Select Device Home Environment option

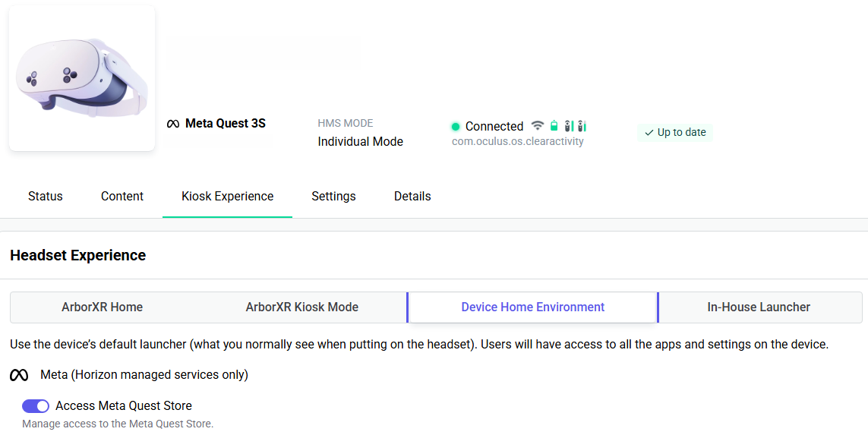click(x=533, y=307)
